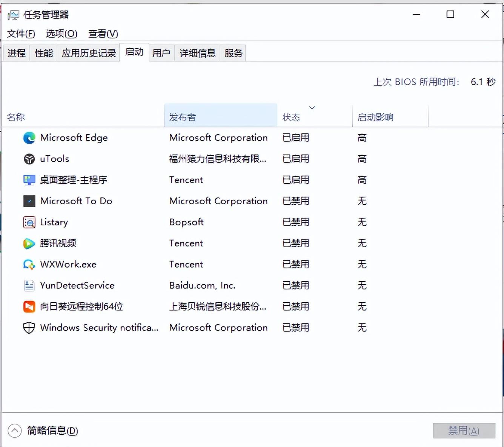Viewport: 504px width, 447px height.
Task: Open the 服务 tab
Action: 233,53
